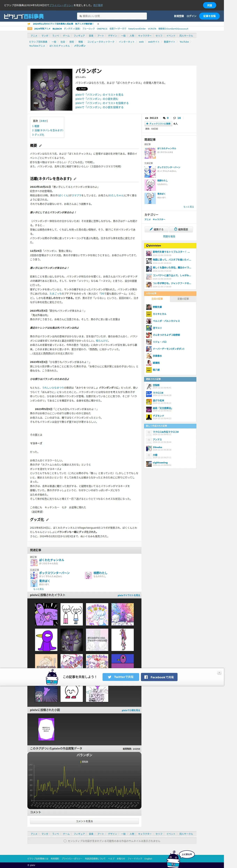Close the share banner popup
237x868 pixels.
point(219,672)
